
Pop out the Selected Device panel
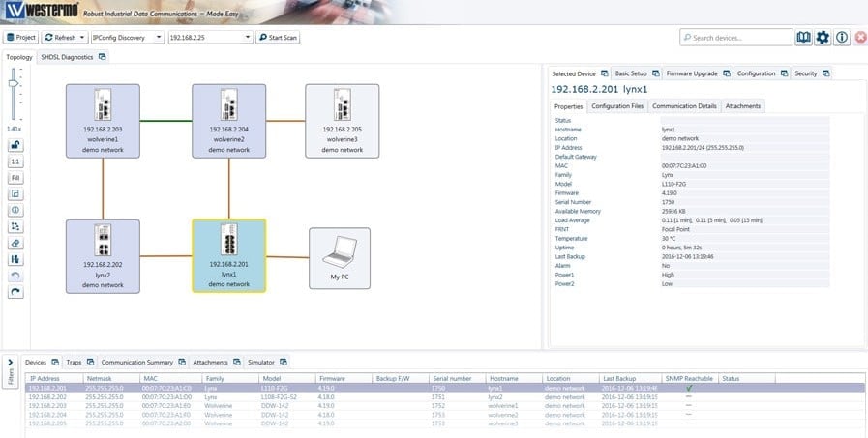point(604,73)
